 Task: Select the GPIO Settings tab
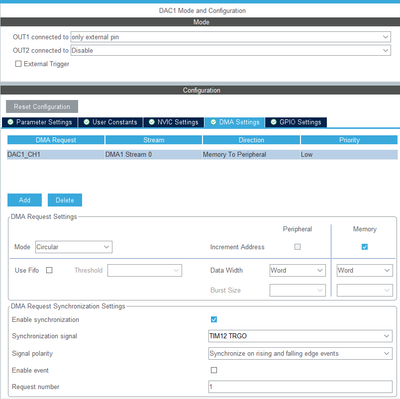pos(296,122)
